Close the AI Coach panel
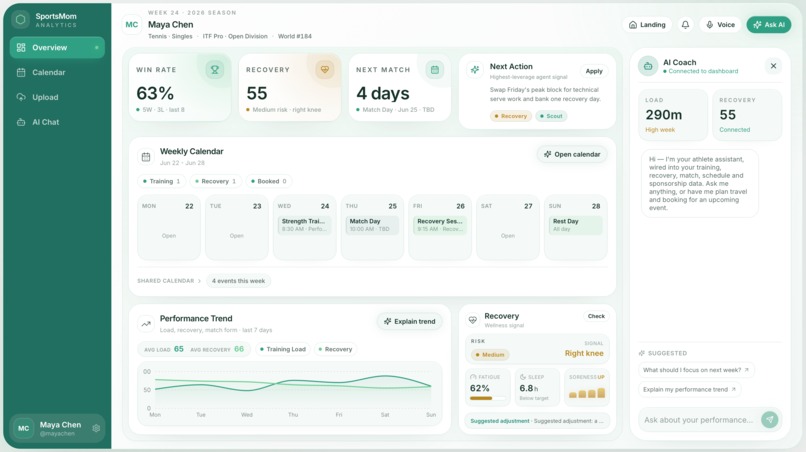This screenshot has width=806, height=452. [x=773, y=66]
